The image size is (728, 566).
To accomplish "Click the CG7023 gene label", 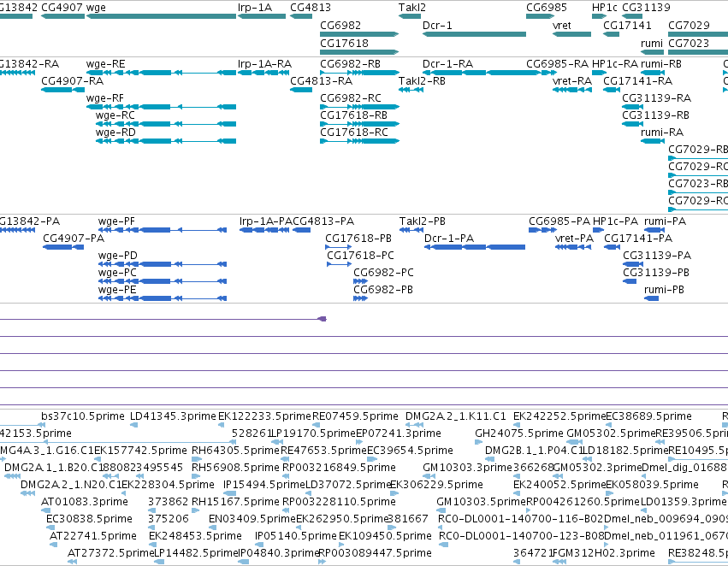I will 689,43.
